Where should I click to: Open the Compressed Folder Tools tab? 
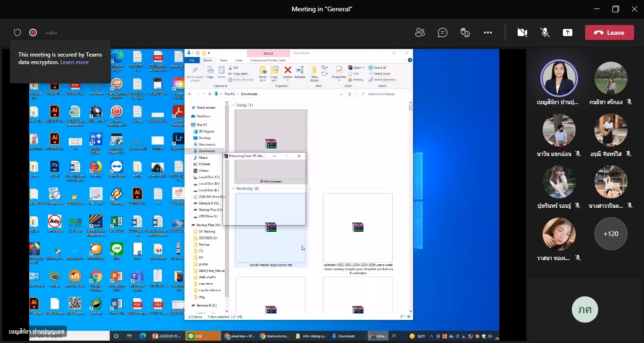pyautogui.click(x=268, y=60)
